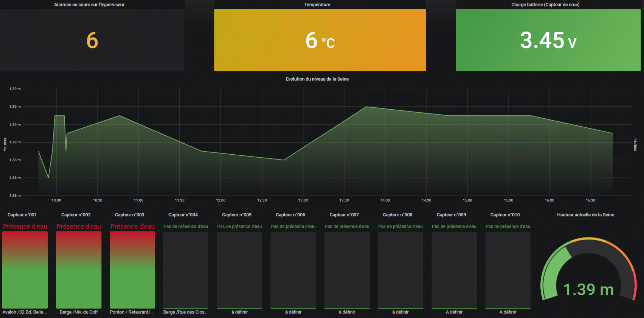Viewport: 644px width, 318px height.
Task: Click the 10:30 time axis label
Action: (x=98, y=200)
